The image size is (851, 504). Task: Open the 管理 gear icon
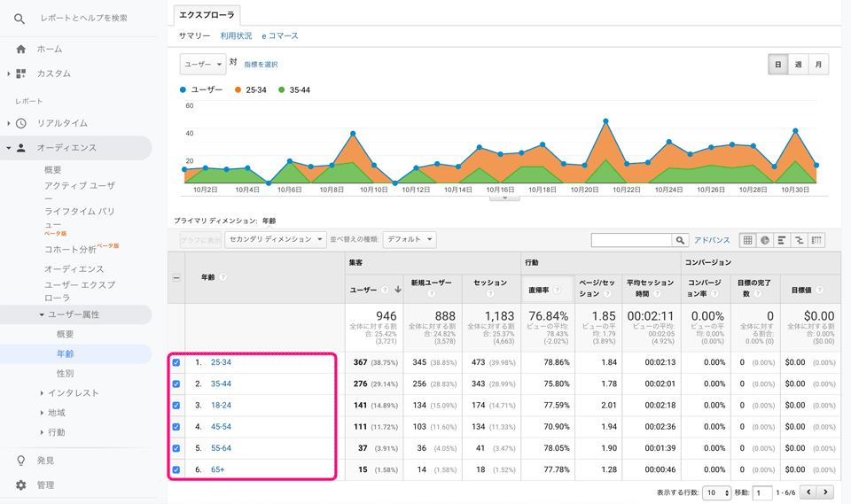[20, 485]
